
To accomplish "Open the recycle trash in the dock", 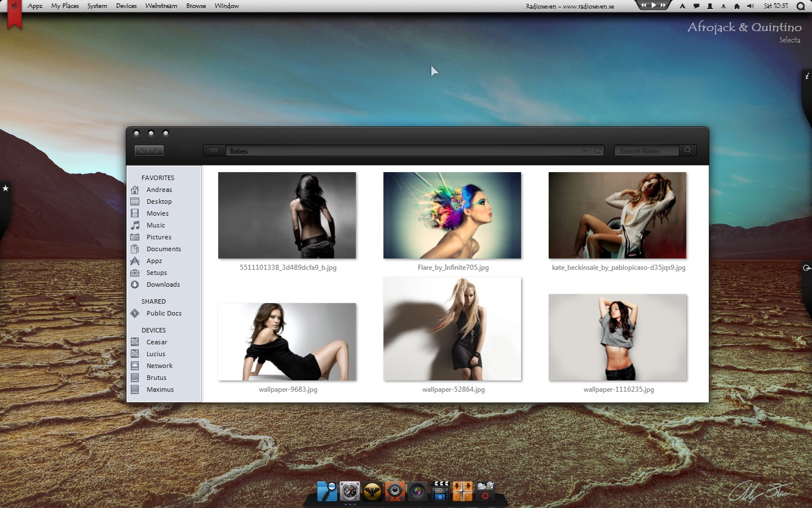I will click(x=485, y=491).
